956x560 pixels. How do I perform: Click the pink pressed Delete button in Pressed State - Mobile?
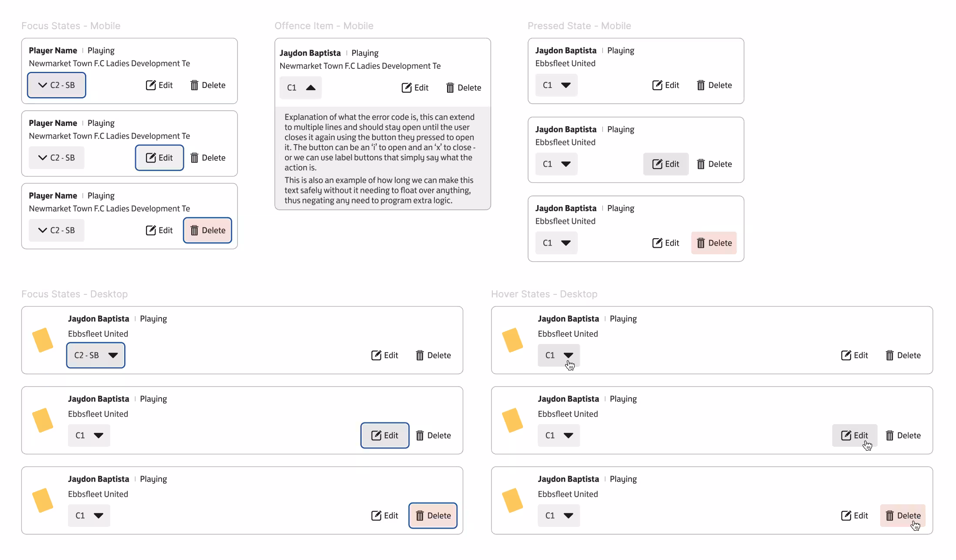coord(714,243)
